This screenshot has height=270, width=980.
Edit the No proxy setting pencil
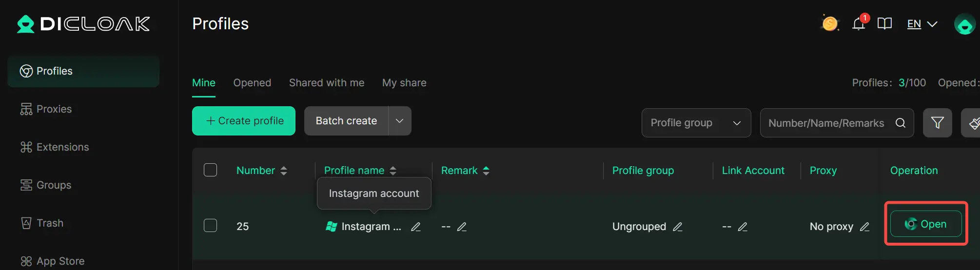864,227
